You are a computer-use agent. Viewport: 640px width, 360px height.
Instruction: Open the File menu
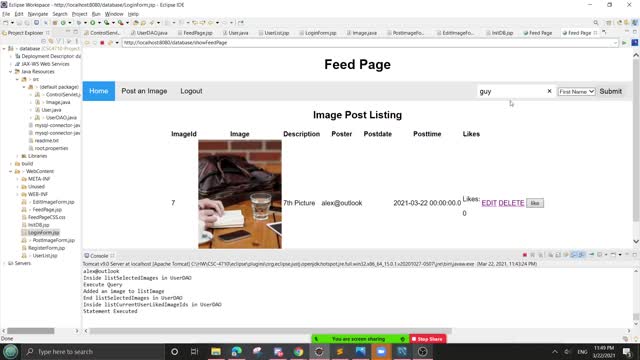[6, 14]
